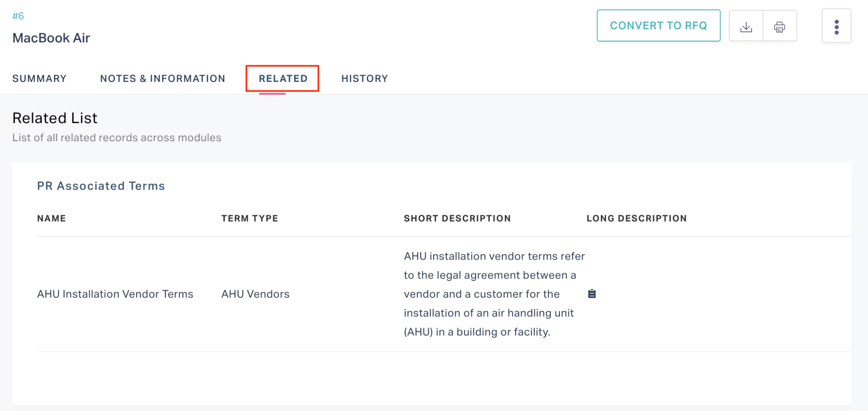Click the MacBook Air title
The width and height of the screenshot is (868, 411).
[x=51, y=38]
